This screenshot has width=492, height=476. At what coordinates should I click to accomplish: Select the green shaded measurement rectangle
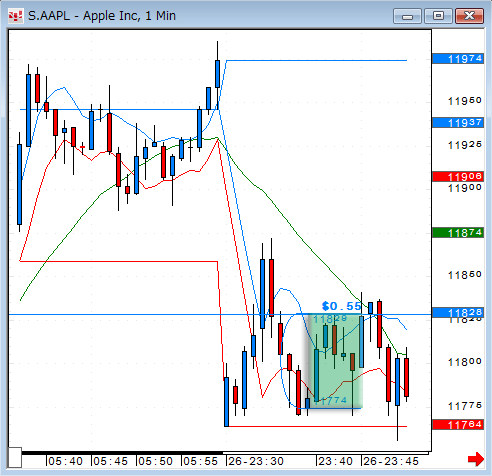click(335, 361)
